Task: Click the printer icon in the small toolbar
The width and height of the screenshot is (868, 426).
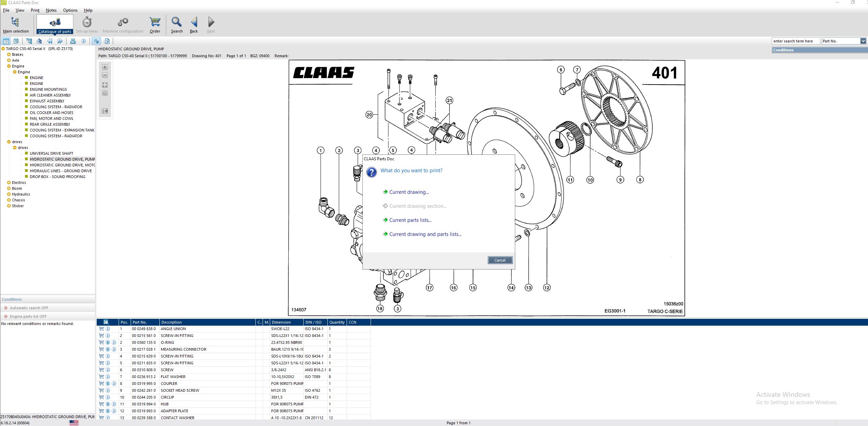Action: [x=73, y=41]
